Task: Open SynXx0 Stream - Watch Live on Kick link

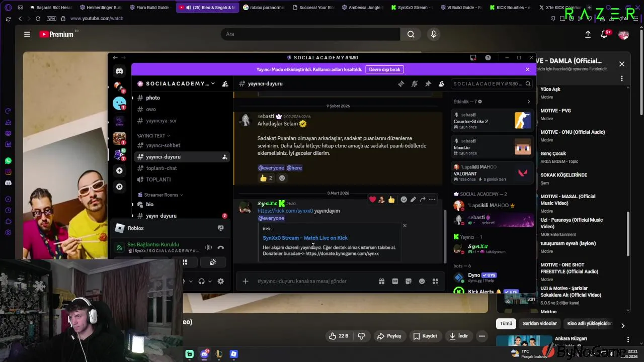Action: pos(305,238)
